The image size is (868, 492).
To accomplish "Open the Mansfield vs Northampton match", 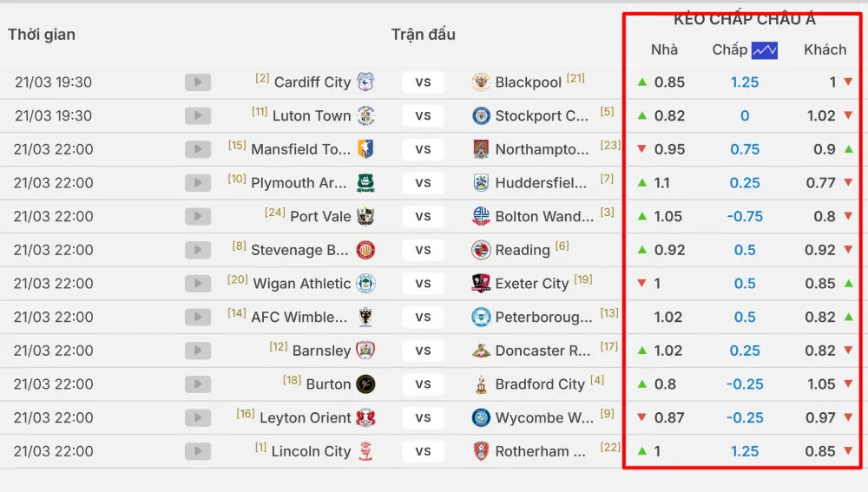I will point(423,149).
